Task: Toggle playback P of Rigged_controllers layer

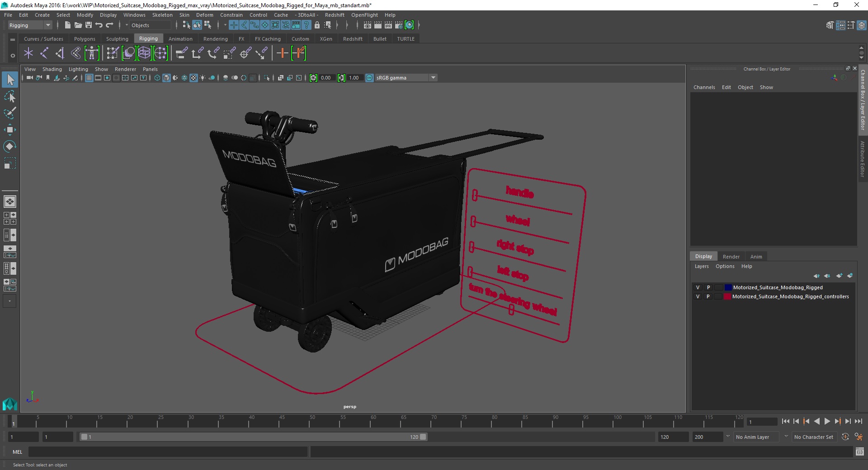Action: pyautogui.click(x=708, y=296)
